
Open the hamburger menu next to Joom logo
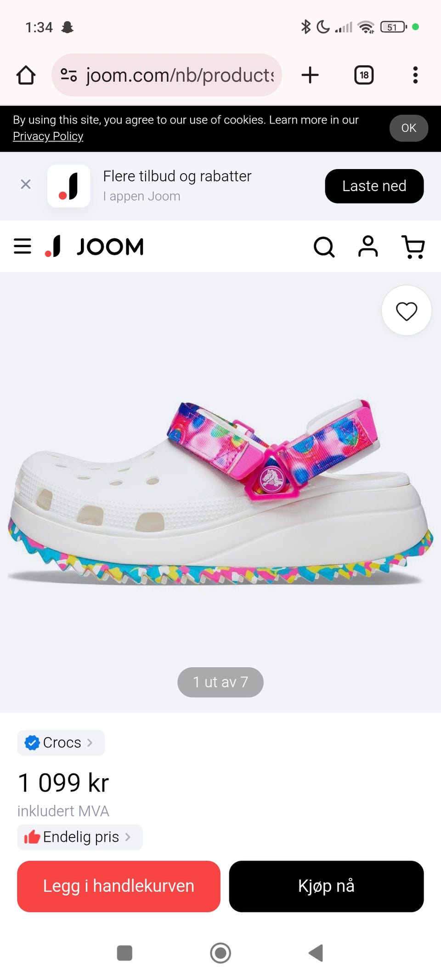[x=23, y=246]
